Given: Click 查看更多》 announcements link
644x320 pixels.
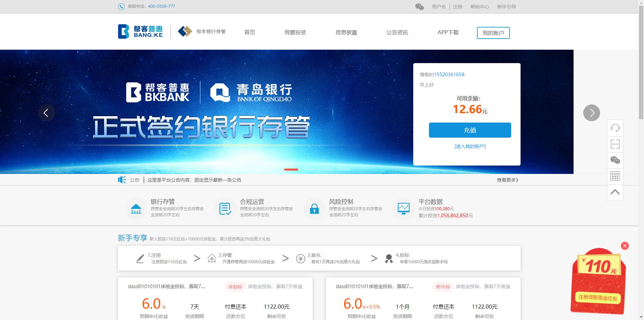Looking at the screenshot, I should pos(507,180).
